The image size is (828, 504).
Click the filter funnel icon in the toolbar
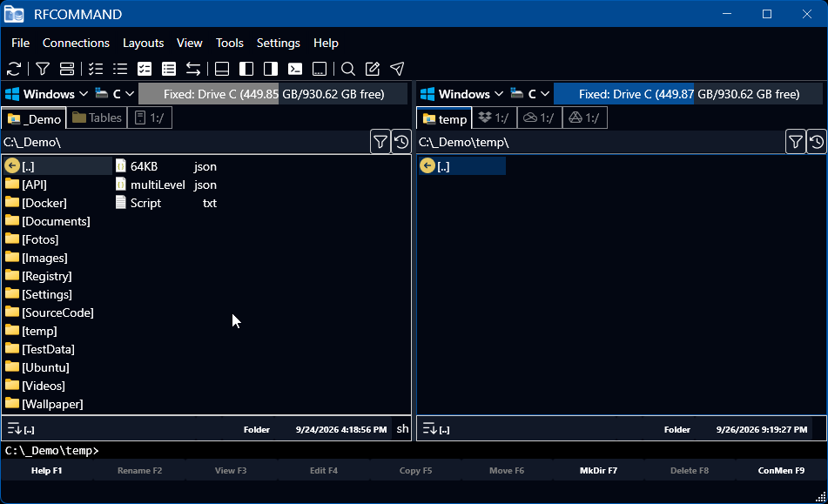tap(43, 69)
